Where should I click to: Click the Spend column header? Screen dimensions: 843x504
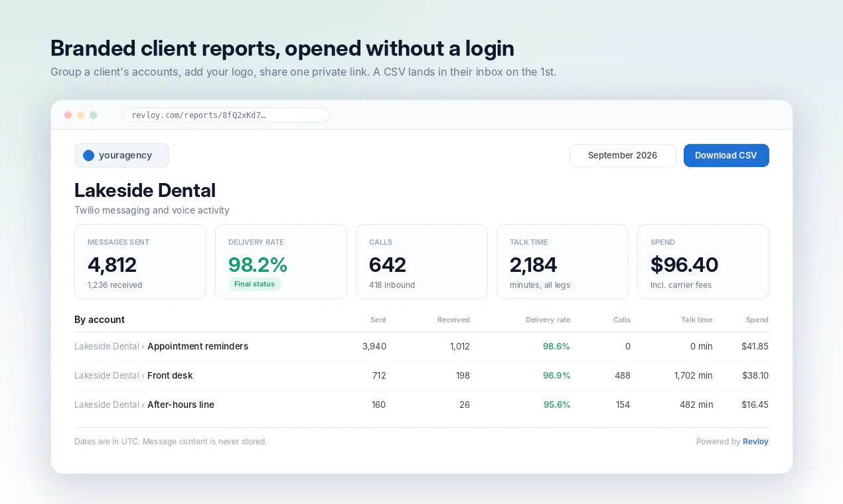pos(757,320)
